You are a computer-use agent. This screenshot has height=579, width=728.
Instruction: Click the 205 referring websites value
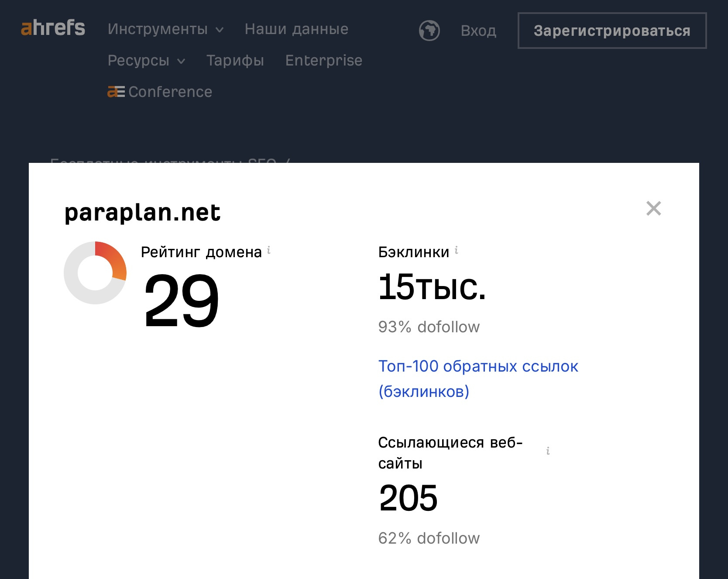408,498
